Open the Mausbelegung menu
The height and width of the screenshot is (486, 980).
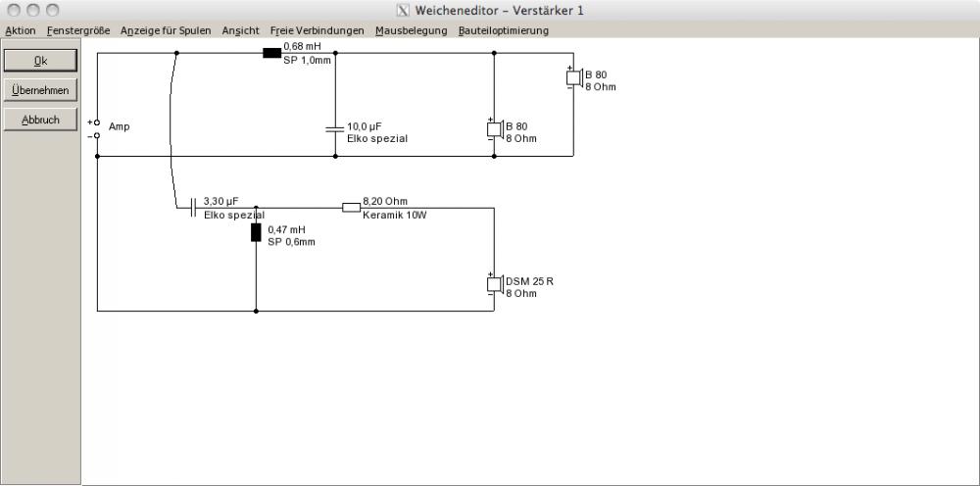tap(412, 30)
